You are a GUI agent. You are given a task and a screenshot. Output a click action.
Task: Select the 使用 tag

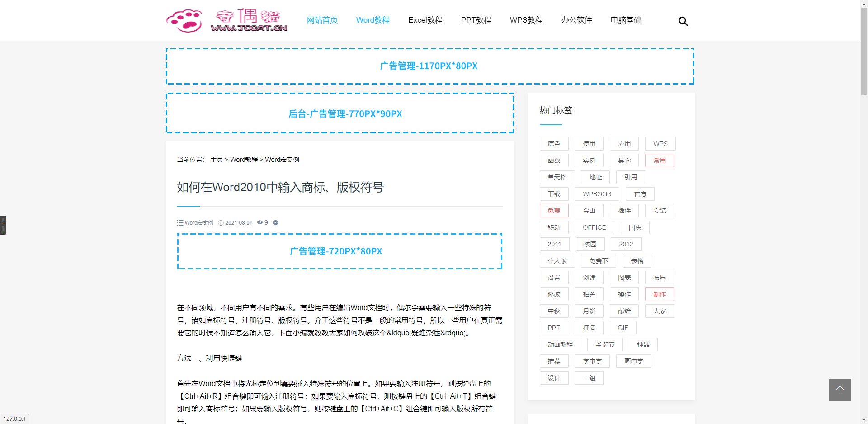coord(589,144)
